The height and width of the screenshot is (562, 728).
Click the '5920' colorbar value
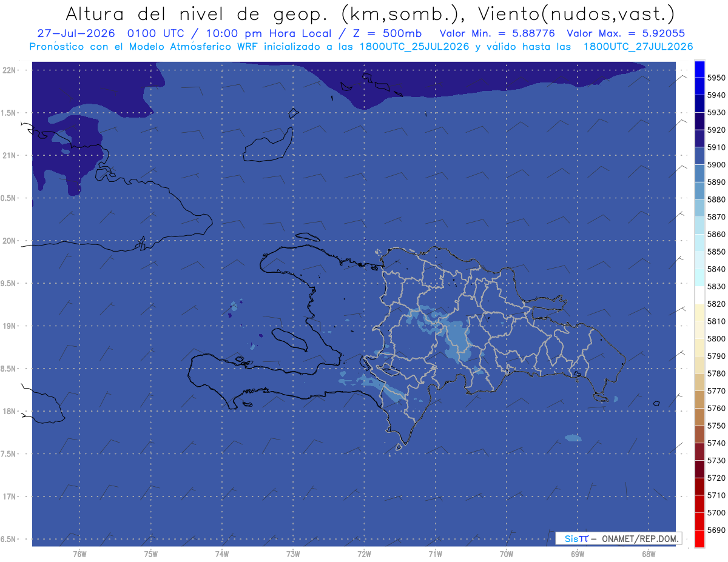pyautogui.click(x=716, y=130)
